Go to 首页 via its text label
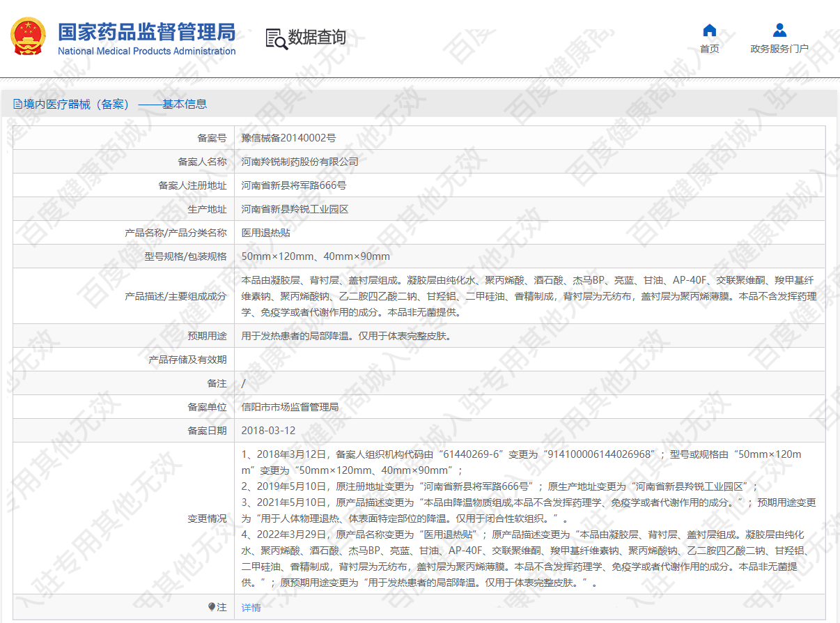Image resolution: width=840 pixels, height=623 pixels. pos(710,49)
